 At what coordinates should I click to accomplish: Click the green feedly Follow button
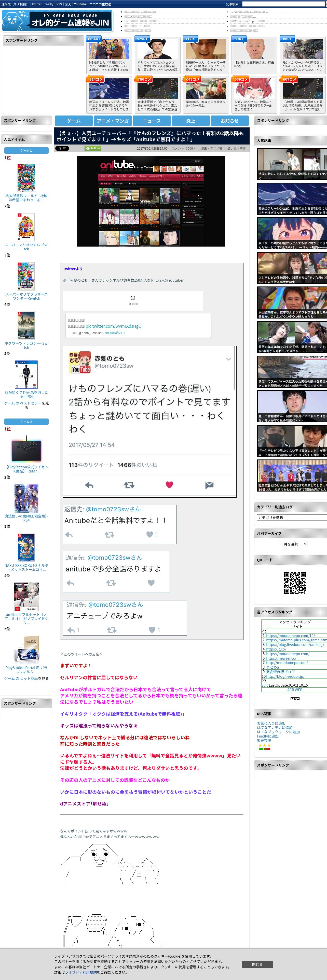(x=93, y=148)
